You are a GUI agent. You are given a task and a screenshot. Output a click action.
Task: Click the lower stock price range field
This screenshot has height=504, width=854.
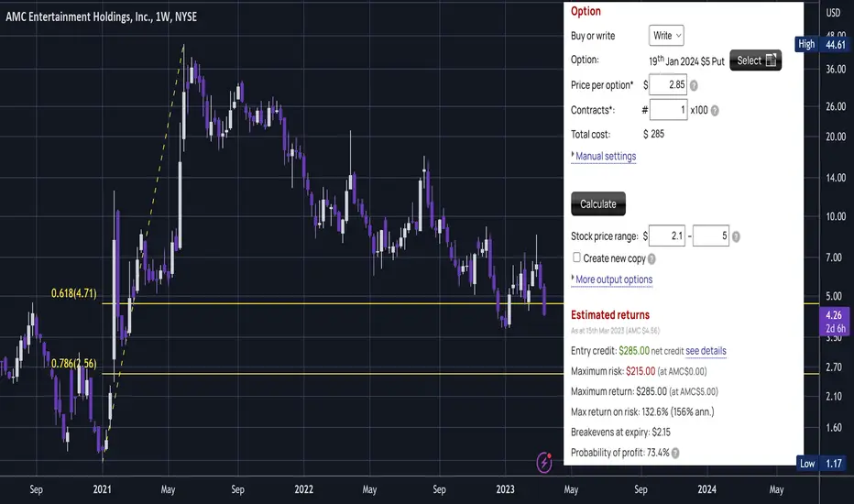667,236
